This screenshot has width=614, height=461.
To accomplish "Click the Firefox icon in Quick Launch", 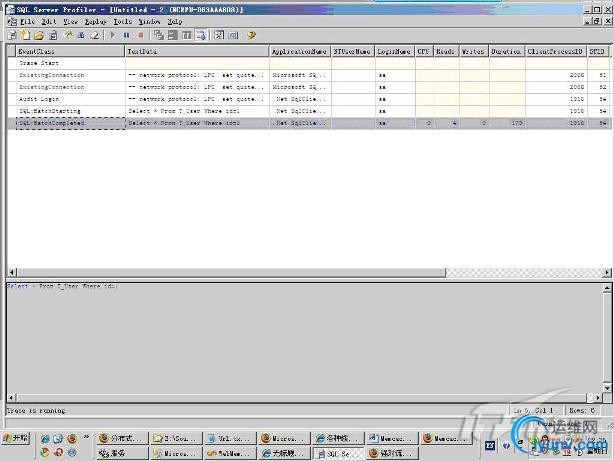I will (72, 438).
